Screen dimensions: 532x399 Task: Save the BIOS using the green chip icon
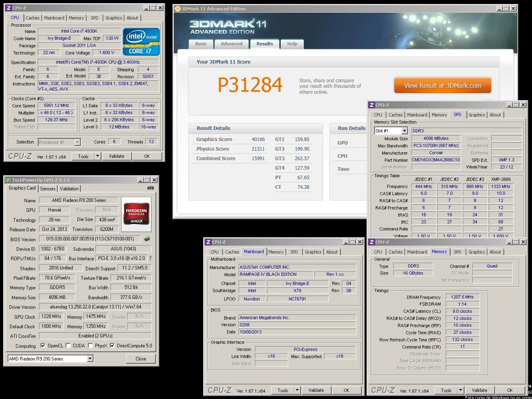tap(147, 239)
